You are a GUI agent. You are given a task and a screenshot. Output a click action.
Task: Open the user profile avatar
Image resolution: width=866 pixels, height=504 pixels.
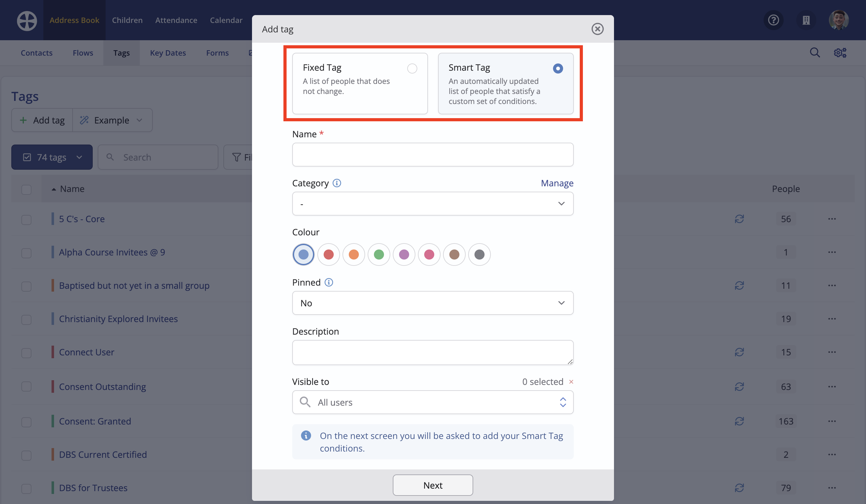[x=839, y=20]
